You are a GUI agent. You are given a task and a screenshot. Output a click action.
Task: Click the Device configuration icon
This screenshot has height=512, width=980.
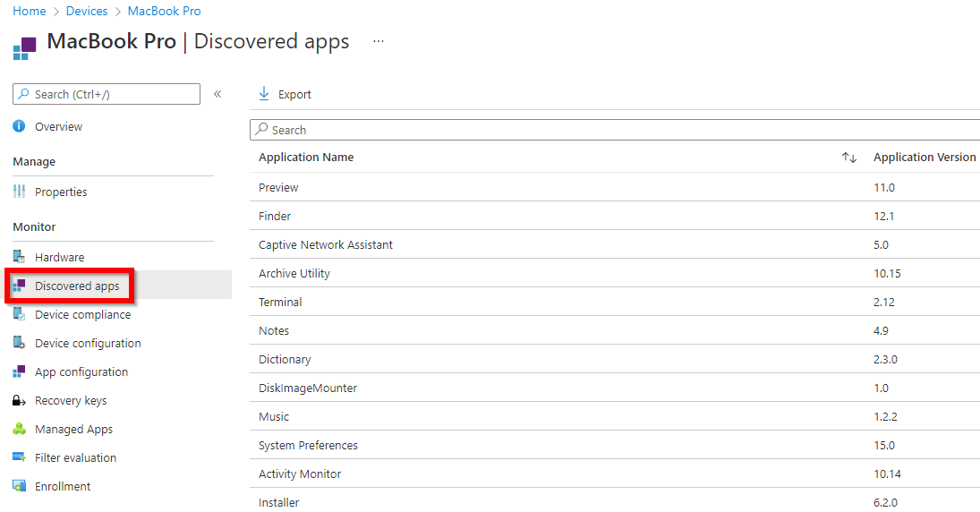(x=20, y=343)
